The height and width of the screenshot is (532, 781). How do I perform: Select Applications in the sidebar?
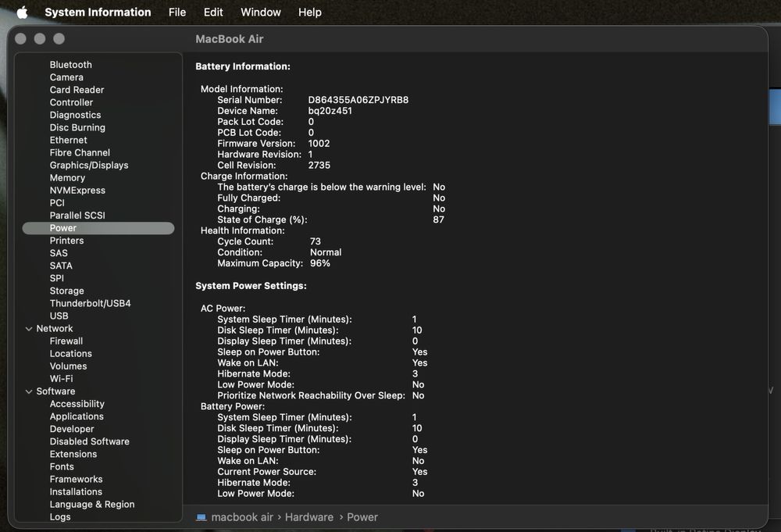(77, 416)
